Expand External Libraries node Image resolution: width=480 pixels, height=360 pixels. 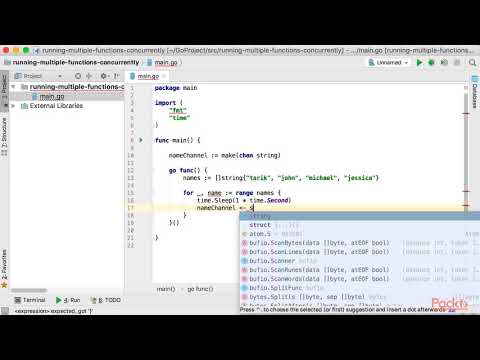[x=13, y=106]
